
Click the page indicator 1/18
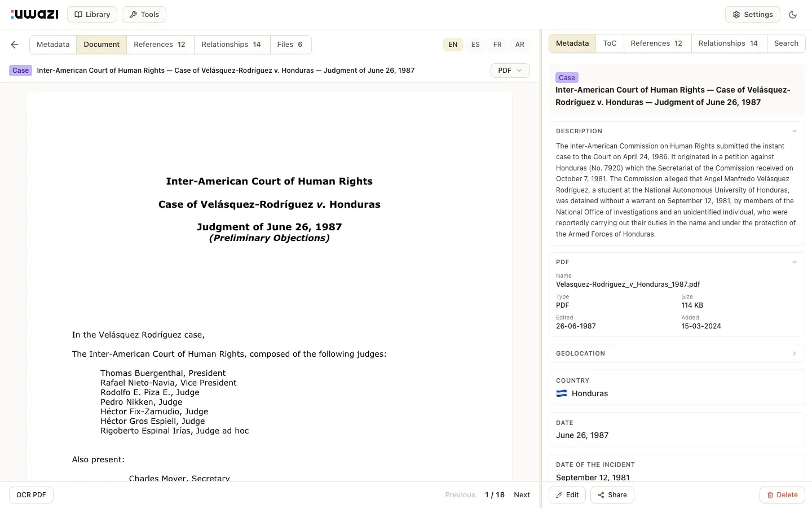pyautogui.click(x=495, y=494)
